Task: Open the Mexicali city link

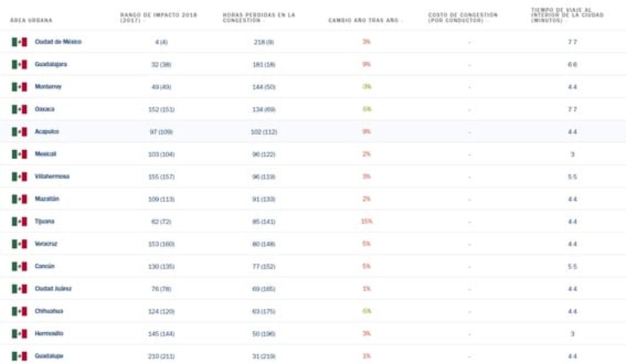Action: coord(46,154)
